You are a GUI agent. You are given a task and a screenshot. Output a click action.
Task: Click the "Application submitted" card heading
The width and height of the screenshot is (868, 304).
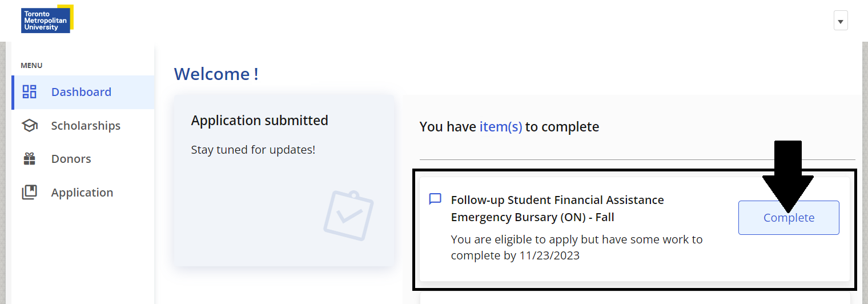click(x=260, y=121)
